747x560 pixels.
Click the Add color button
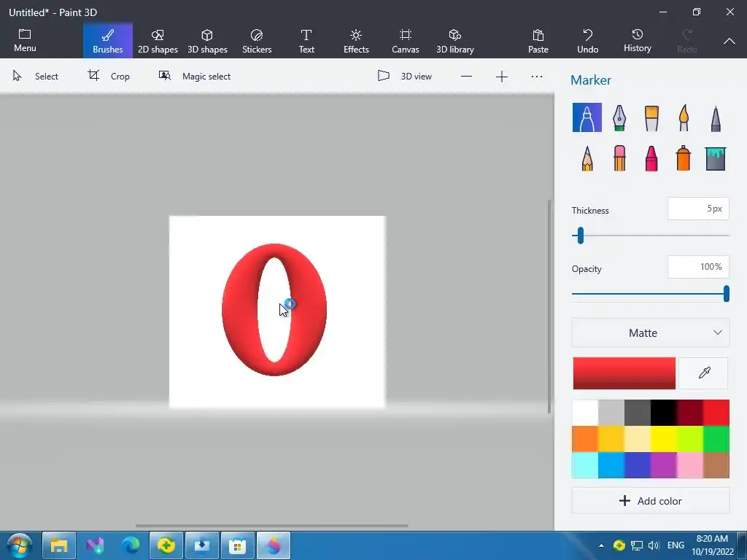click(650, 500)
